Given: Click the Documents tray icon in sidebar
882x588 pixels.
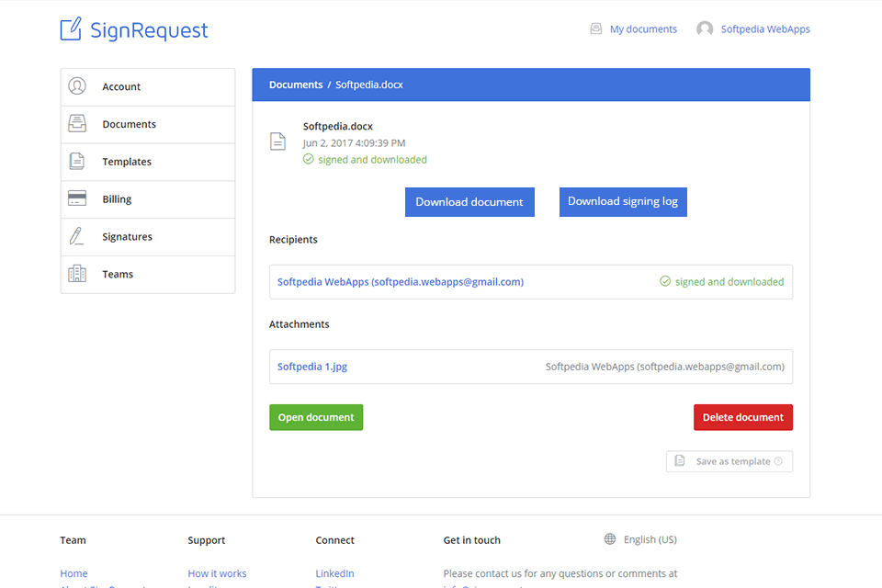Looking at the screenshot, I should 77,123.
